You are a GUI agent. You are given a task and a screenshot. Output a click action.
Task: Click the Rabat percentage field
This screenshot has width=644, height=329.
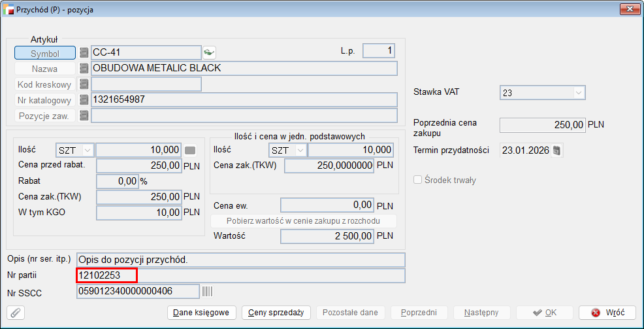point(117,181)
